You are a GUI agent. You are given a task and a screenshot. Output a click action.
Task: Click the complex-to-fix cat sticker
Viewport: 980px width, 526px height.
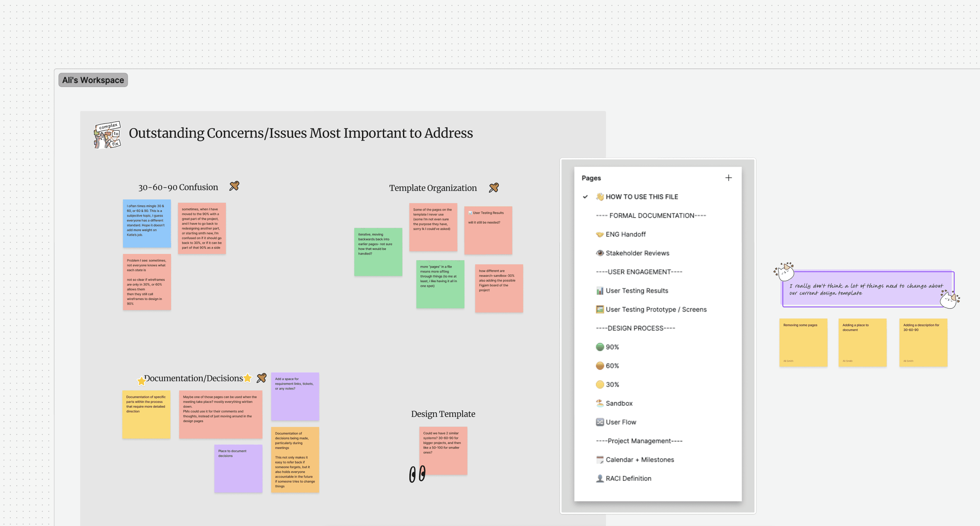pyautogui.click(x=107, y=135)
